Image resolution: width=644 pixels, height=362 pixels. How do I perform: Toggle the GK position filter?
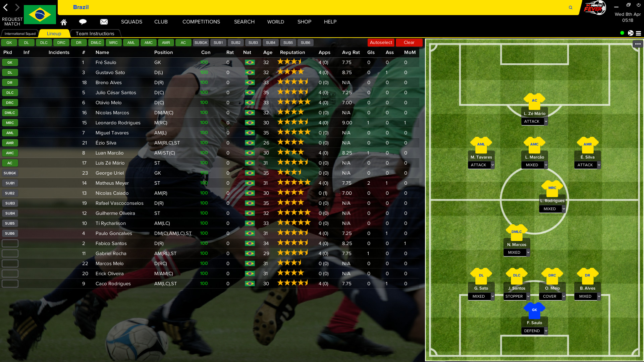(x=9, y=43)
